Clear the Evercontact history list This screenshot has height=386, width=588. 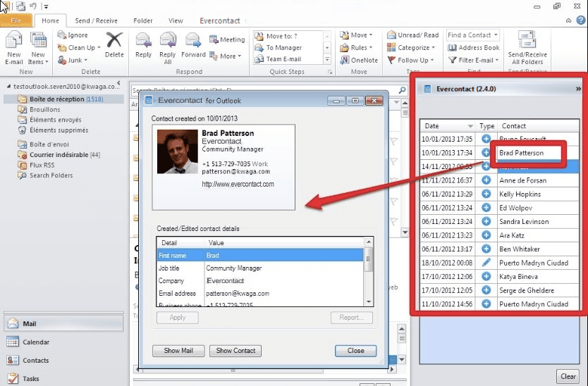[568, 376]
